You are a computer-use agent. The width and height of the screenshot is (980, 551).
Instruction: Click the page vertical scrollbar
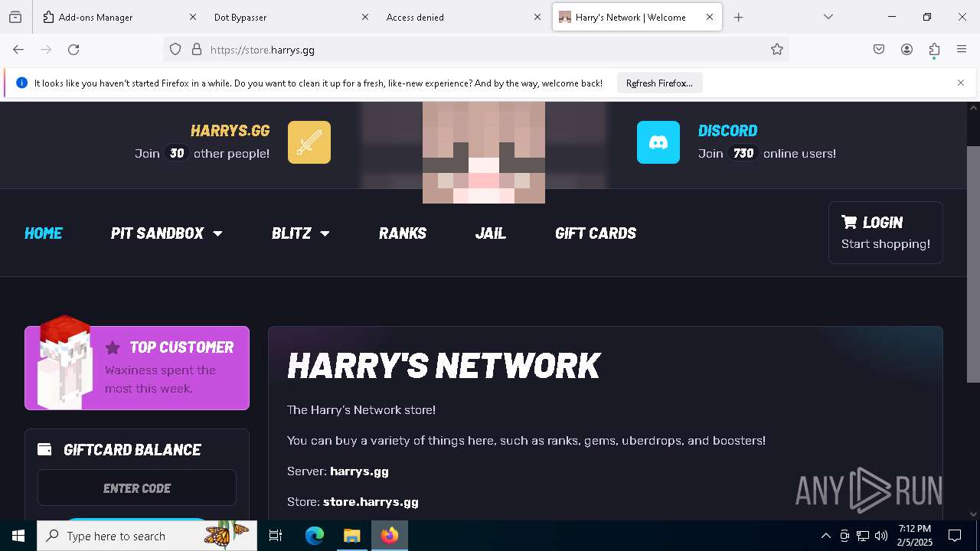click(973, 264)
